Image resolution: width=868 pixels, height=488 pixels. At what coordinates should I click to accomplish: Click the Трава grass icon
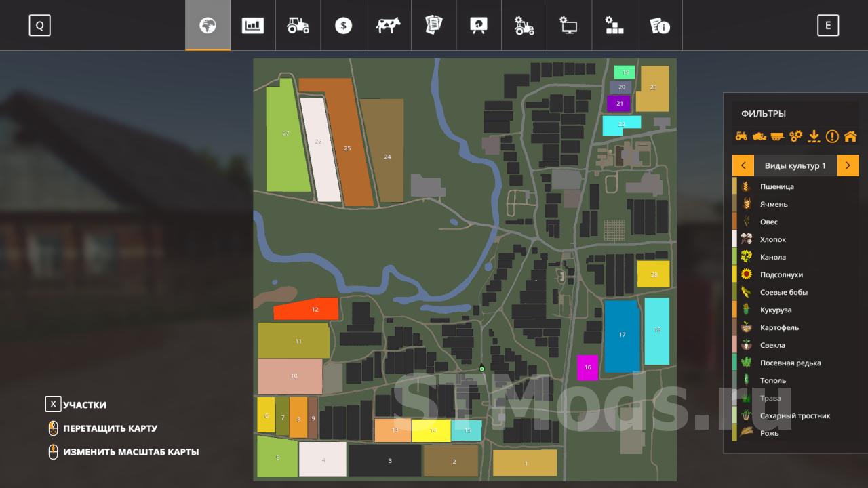tap(746, 398)
